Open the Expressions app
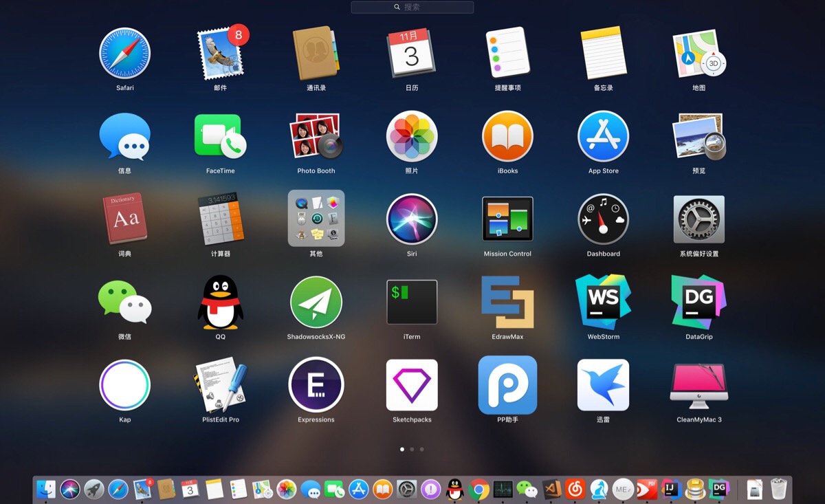This screenshot has width=825, height=504. coord(316,385)
